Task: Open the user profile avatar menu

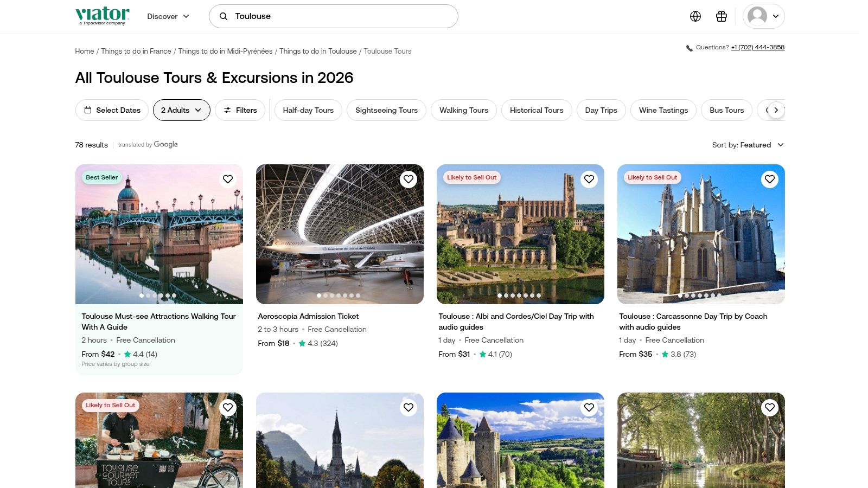Action: pyautogui.click(x=764, y=16)
